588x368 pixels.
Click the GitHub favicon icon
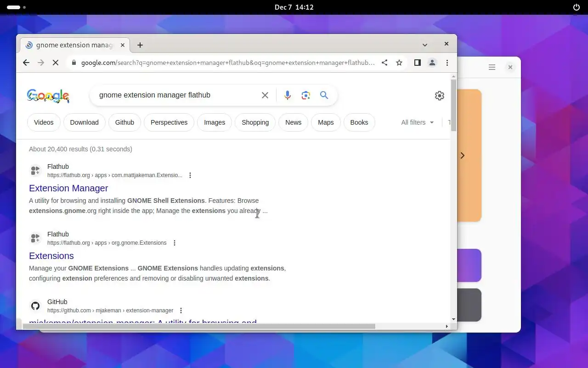pos(35,306)
